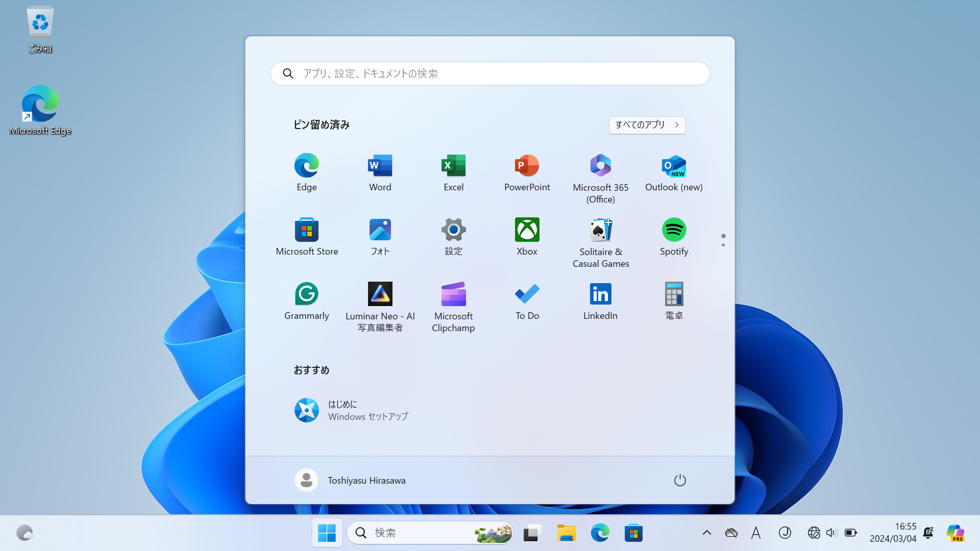Click the power button in Start menu
Screen dimensions: 980x551
point(680,480)
